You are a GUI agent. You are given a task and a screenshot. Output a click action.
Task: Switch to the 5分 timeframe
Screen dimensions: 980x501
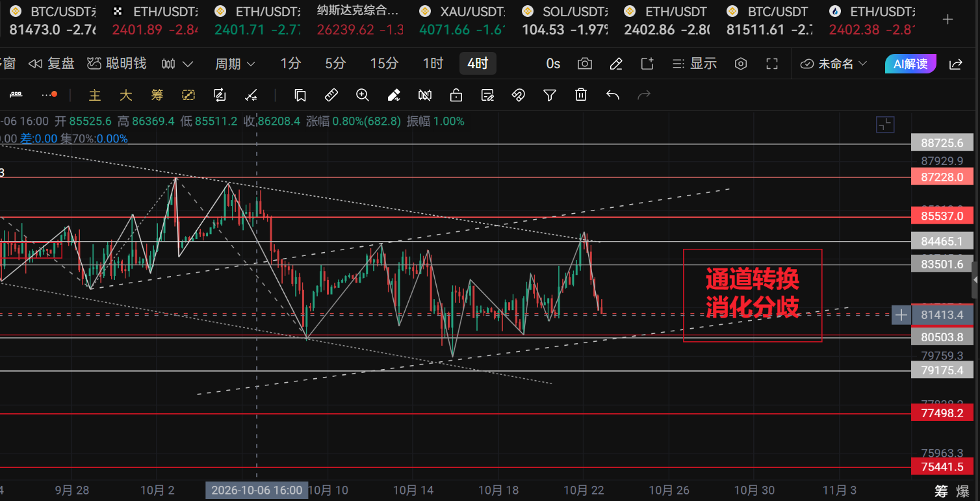click(x=335, y=64)
